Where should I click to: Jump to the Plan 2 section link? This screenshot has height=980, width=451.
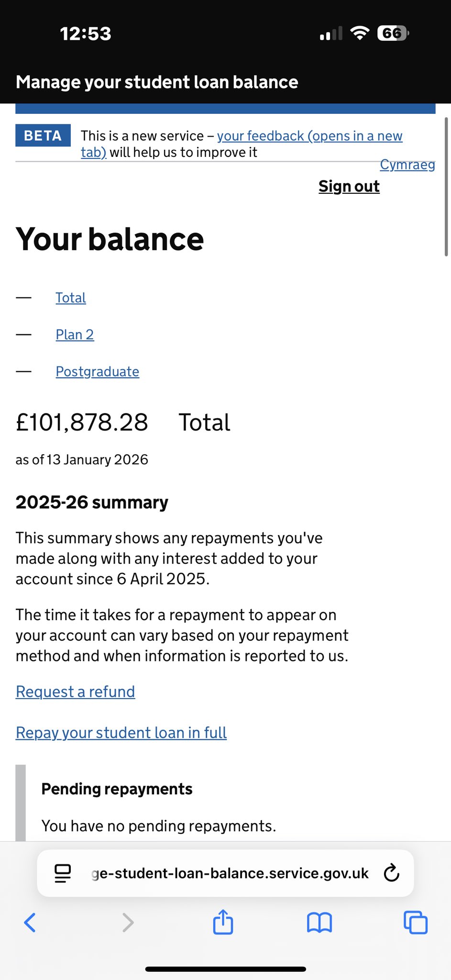click(75, 334)
